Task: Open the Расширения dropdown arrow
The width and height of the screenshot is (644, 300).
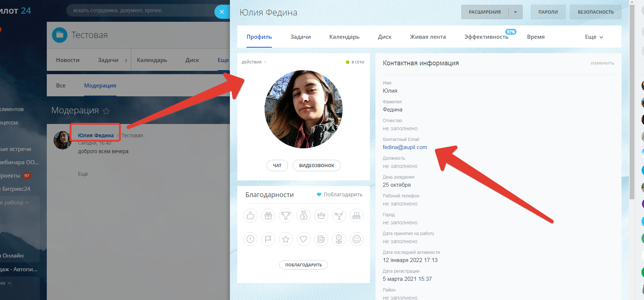Action: [515, 12]
